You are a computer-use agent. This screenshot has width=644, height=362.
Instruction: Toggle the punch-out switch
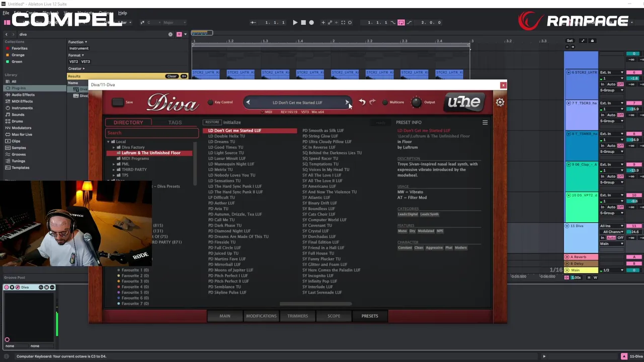[409, 22]
